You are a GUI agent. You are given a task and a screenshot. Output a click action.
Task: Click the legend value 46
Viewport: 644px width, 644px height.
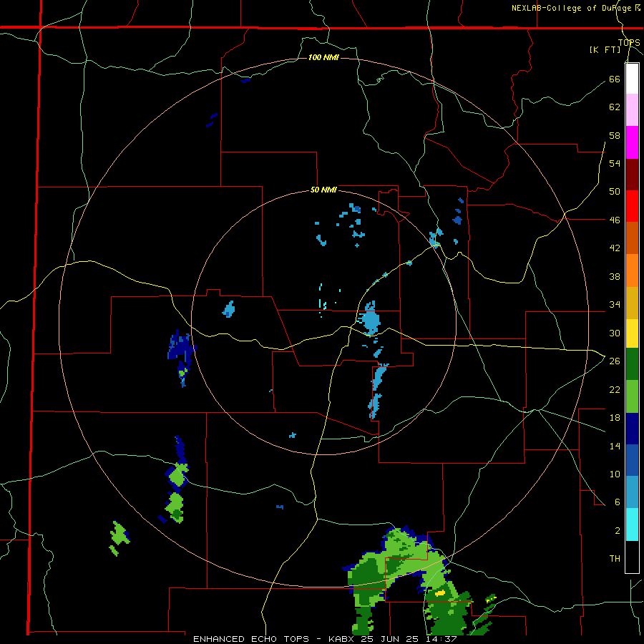tap(615, 220)
